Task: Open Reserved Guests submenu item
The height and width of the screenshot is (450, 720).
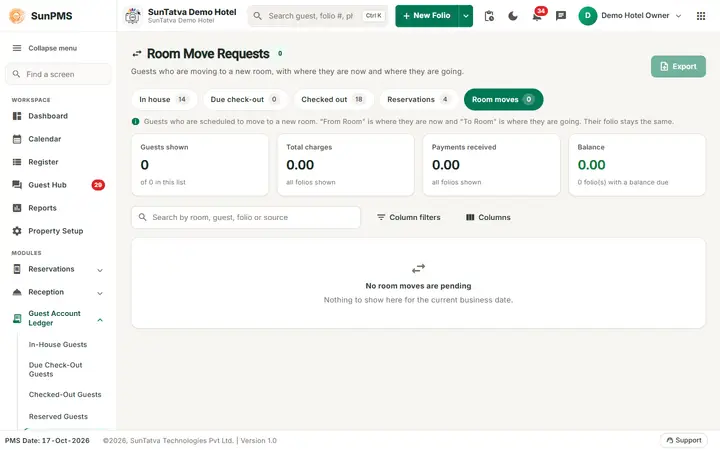Action: coord(58,416)
